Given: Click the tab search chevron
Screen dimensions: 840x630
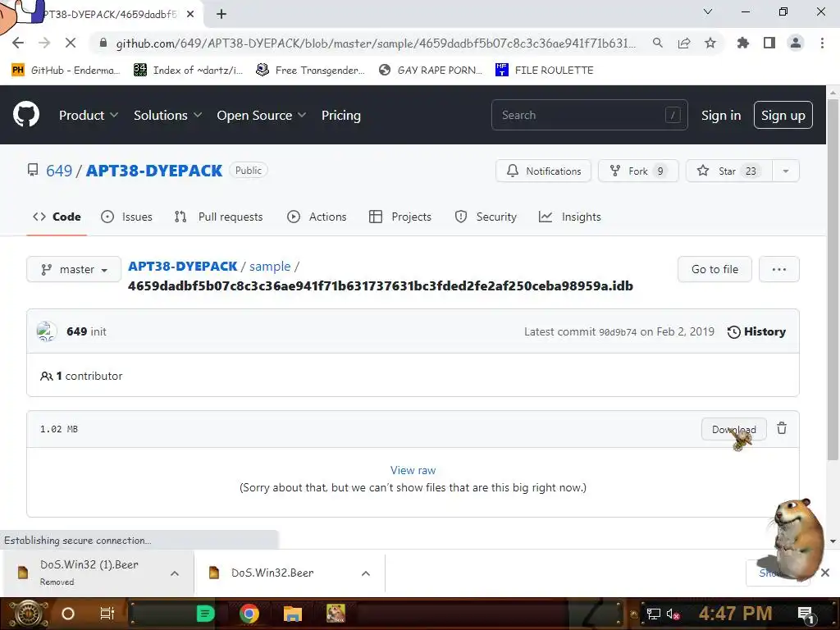Looking at the screenshot, I should pos(708,11).
